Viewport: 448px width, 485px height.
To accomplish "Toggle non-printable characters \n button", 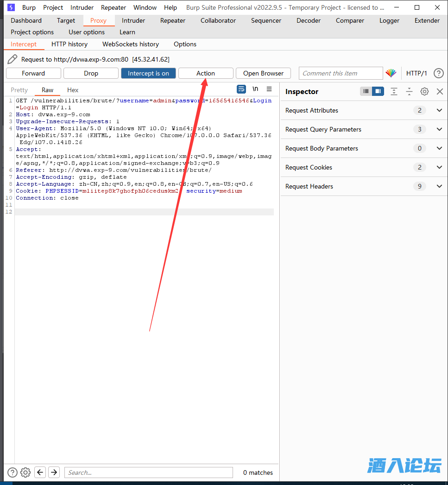I will (255, 89).
